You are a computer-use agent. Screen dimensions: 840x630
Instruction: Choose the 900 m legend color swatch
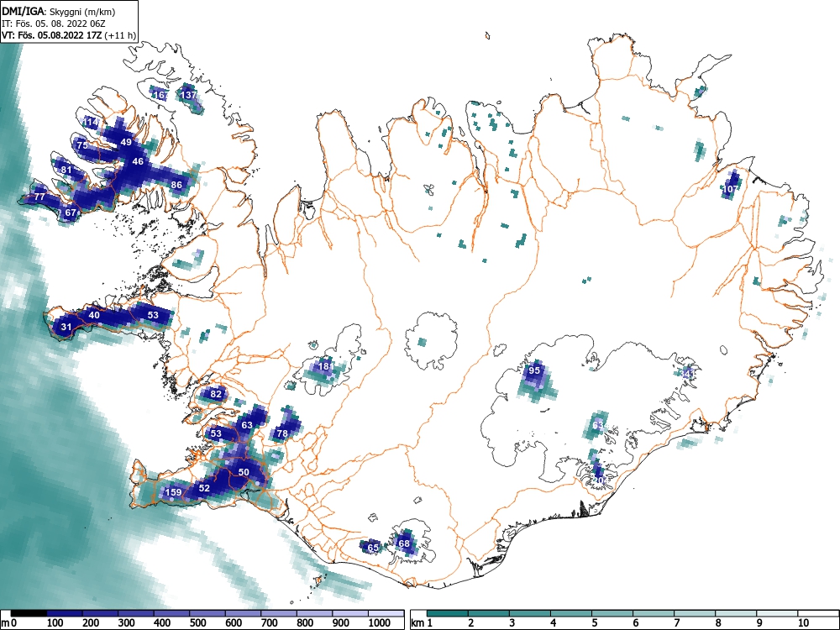click(349, 613)
